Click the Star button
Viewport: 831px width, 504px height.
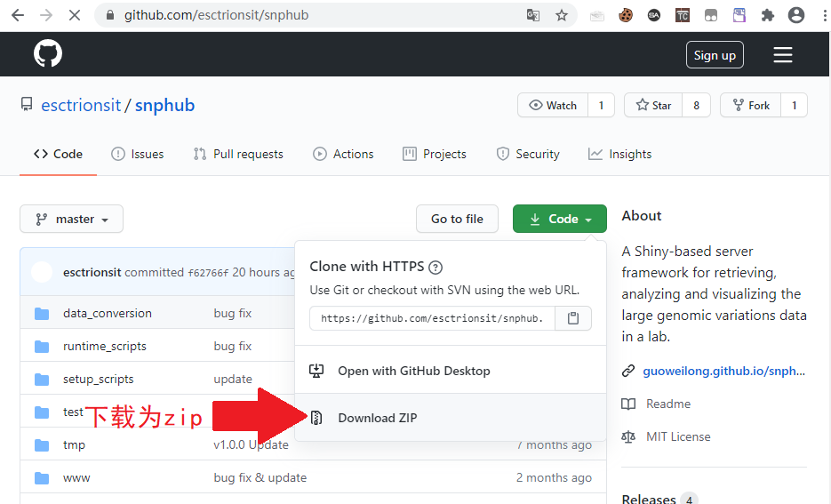(x=653, y=105)
